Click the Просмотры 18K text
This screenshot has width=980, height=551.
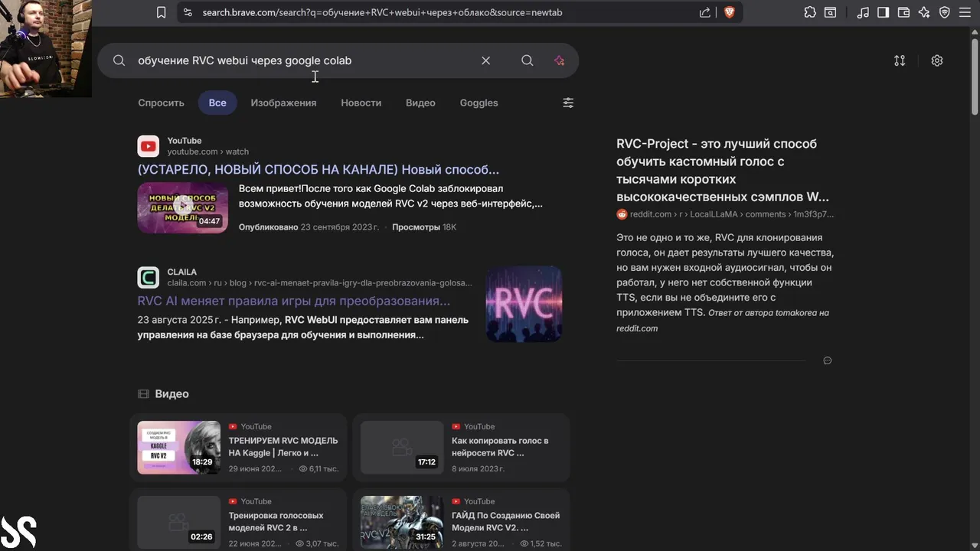[424, 227]
